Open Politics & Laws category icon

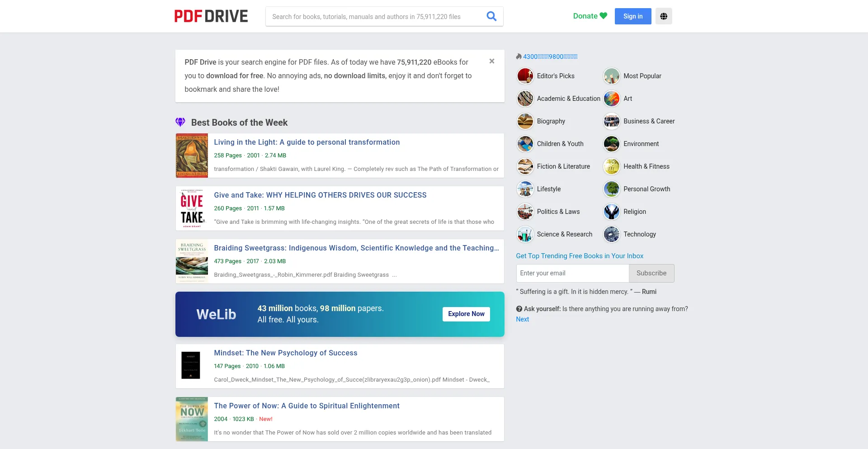(525, 212)
